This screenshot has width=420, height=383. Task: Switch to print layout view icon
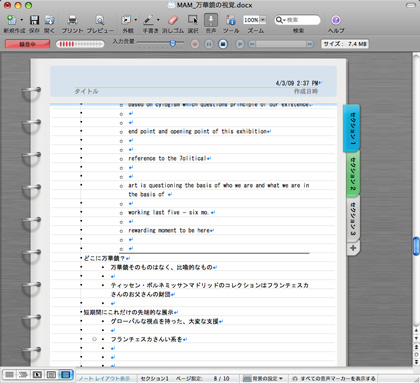[51, 375]
